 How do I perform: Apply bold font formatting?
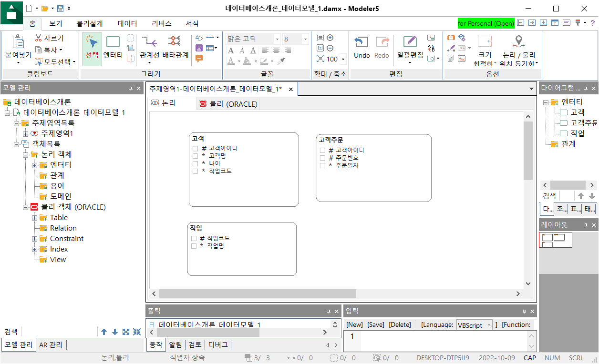tap(231, 51)
